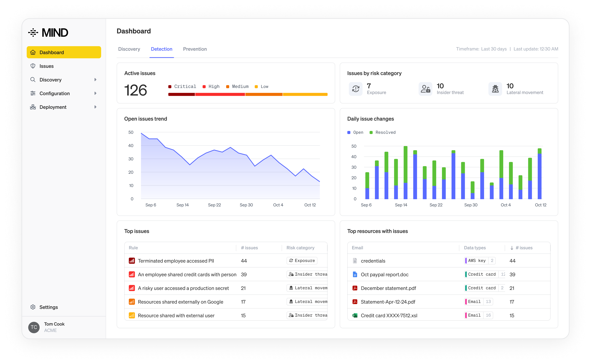The image size is (591, 364).
Task: Expand the Configuration sidebar menu arrow
Action: pyautogui.click(x=95, y=93)
